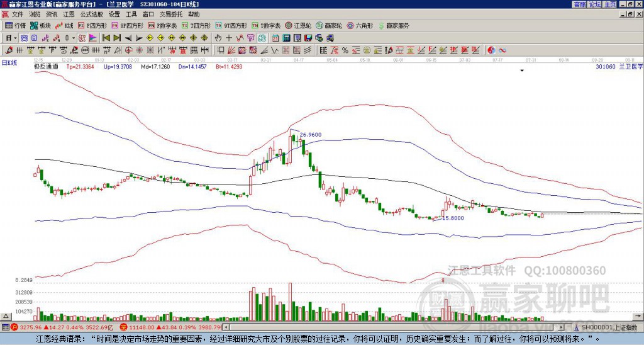Open the P数字表 tool
Image resolution: width=644 pixels, height=345 pixels.
[162, 25]
